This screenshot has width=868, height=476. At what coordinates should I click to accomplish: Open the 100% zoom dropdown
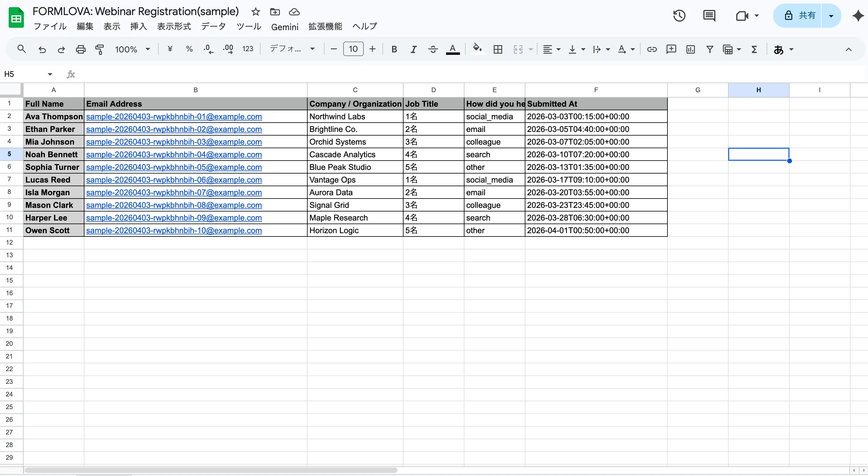[132, 49]
